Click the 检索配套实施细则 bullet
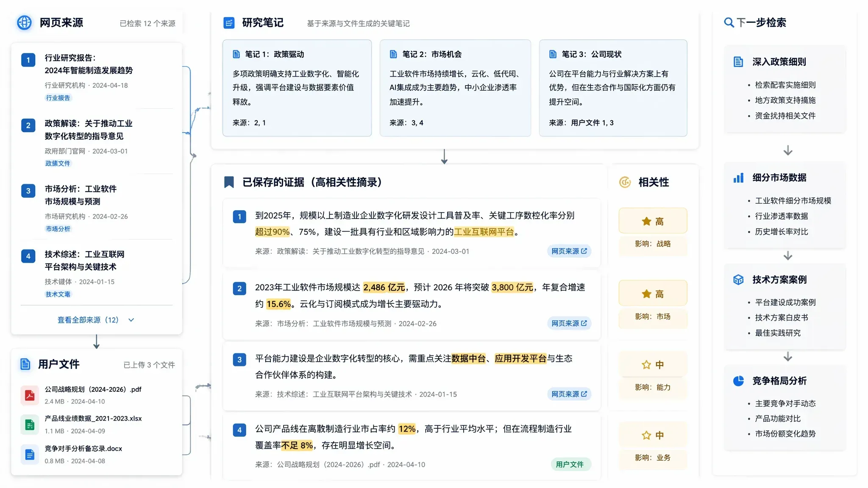 tap(785, 85)
